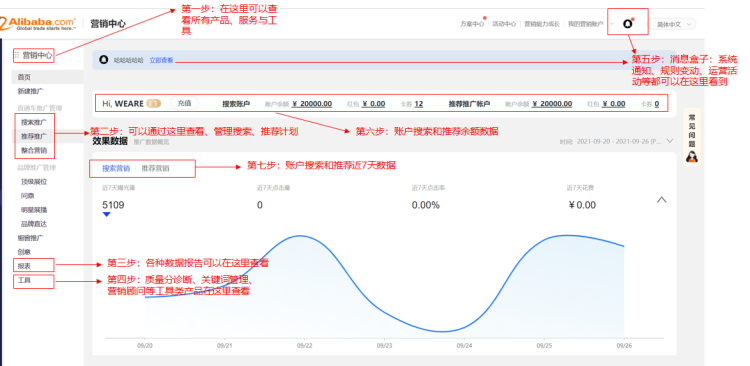Screen dimensions: 750x366
Task: Select the 近7天点击率 metric 0.00%
Action: (426, 205)
